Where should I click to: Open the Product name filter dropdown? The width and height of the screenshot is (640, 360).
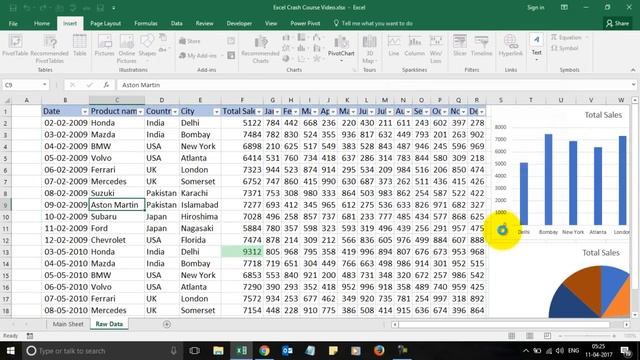[x=140, y=111]
